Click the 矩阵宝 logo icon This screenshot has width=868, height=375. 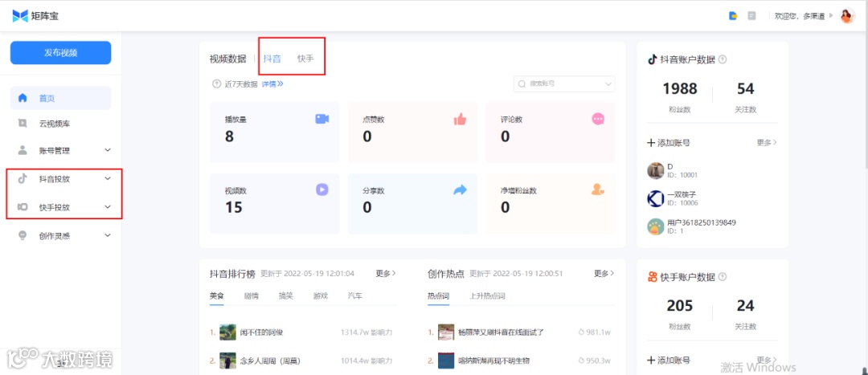[x=20, y=16]
